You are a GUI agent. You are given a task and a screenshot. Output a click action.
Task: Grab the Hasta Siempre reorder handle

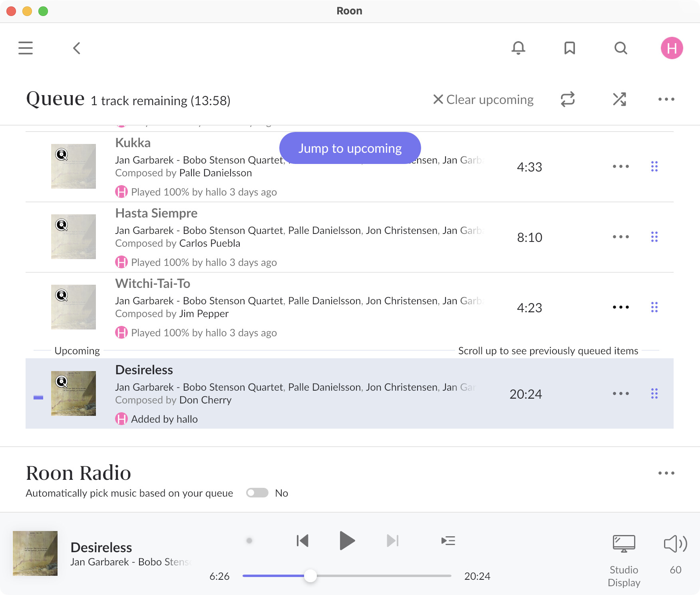click(654, 237)
